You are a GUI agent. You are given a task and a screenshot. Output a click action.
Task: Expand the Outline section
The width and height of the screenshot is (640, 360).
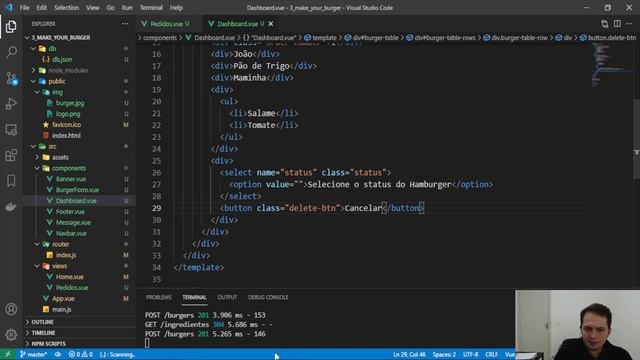(42, 322)
